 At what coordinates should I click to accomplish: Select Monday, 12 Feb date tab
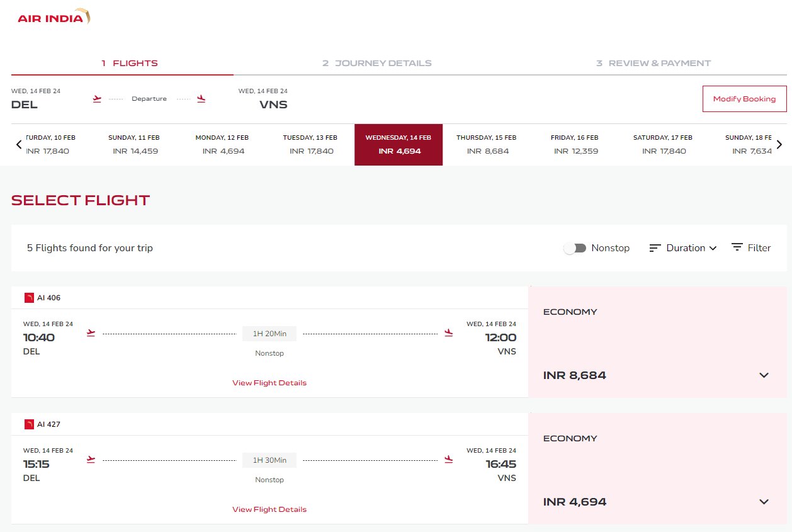[223, 144]
